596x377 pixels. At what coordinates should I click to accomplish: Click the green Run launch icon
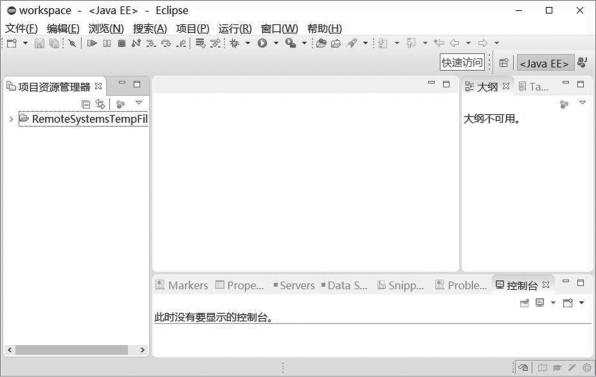click(x=262, y=43)
